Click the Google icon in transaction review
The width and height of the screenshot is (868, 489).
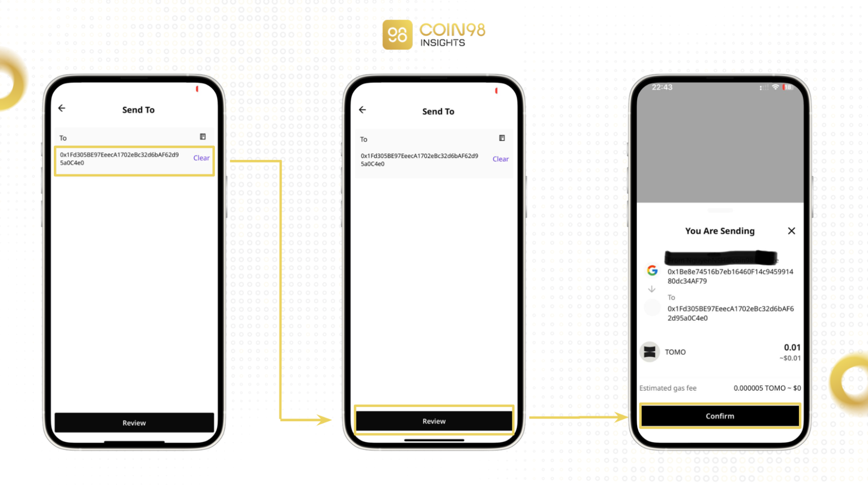click(651, 271)
